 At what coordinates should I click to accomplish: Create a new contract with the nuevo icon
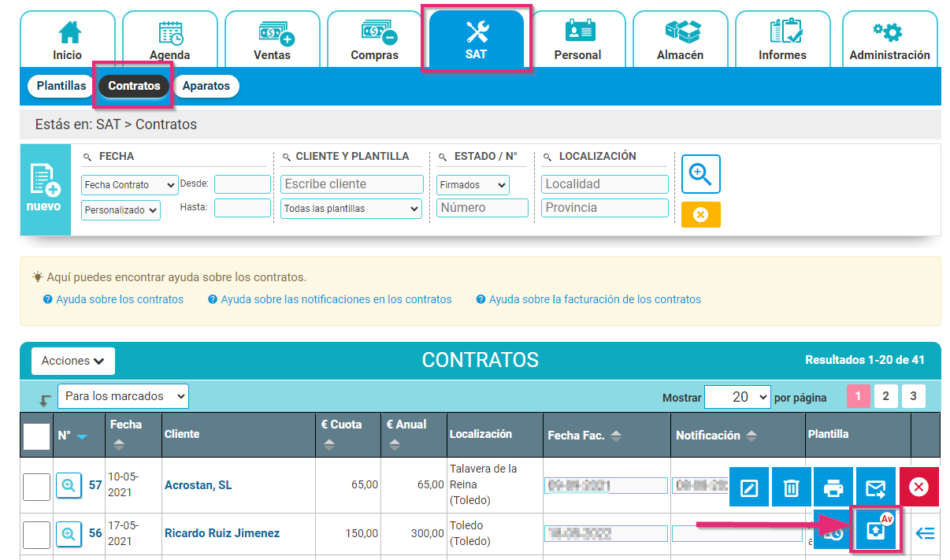point(45,189)
